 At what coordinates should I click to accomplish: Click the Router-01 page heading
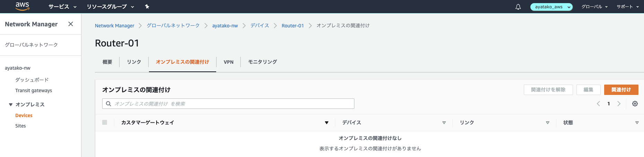click(117, 43)
